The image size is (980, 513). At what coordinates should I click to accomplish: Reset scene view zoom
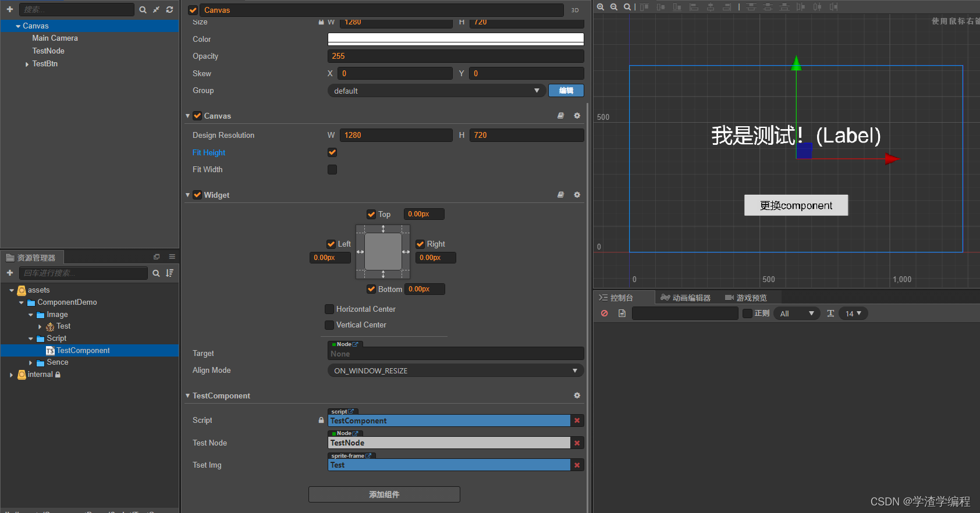click(627, 7)
